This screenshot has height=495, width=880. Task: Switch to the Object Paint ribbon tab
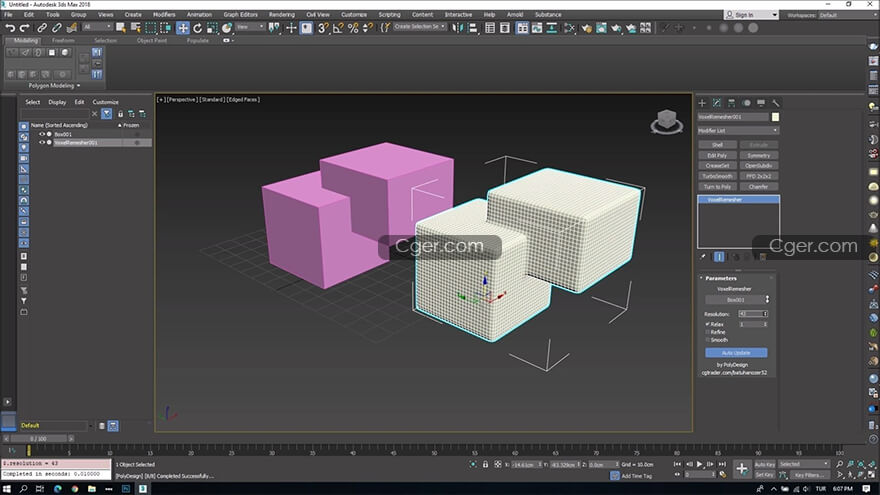coord(152,40)
